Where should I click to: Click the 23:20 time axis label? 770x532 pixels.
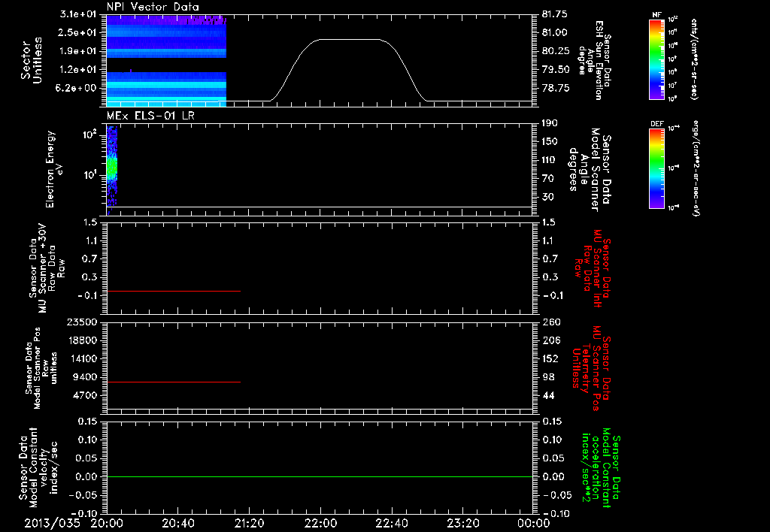point(462,524)
